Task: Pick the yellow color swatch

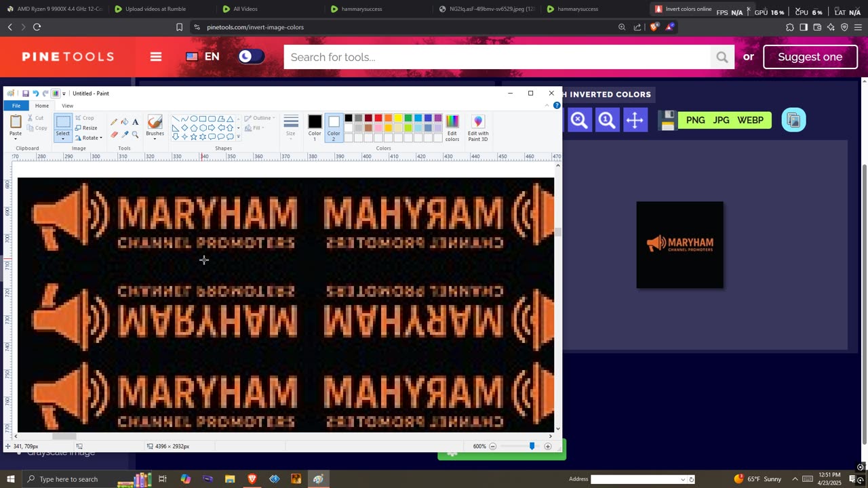Action: [398, 119]
